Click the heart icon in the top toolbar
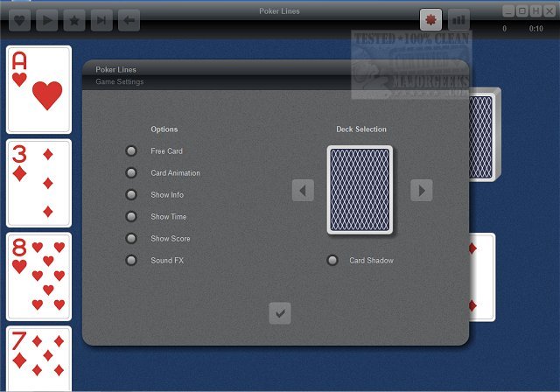Screen dimensions: 560x392 (19, 20)
